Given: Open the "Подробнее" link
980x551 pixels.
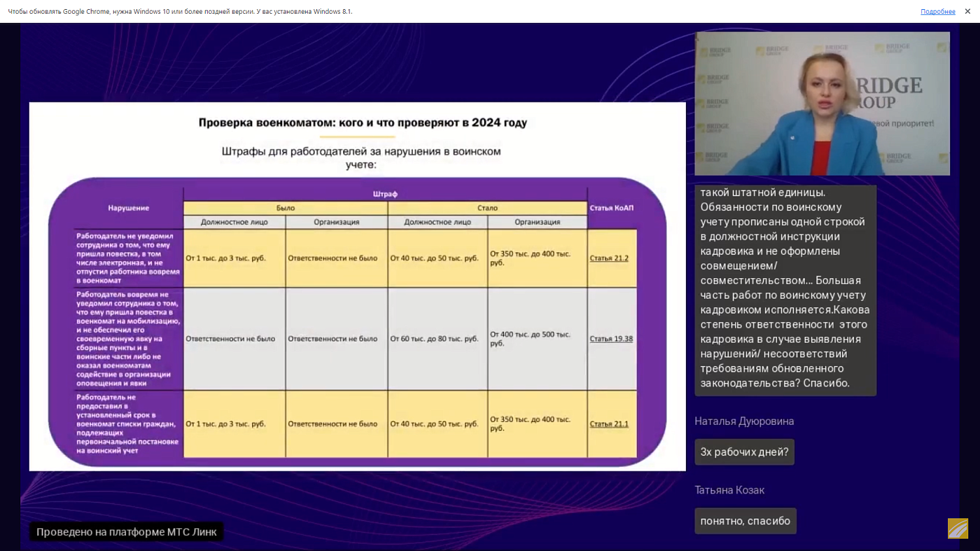Looking at the screenshot, I should pyautogui.click(x=938, y=12).
